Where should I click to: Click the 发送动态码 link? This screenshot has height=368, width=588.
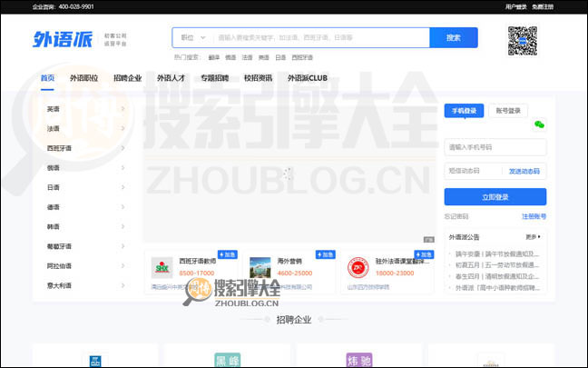pyautogui.click(x=524, y=171)
